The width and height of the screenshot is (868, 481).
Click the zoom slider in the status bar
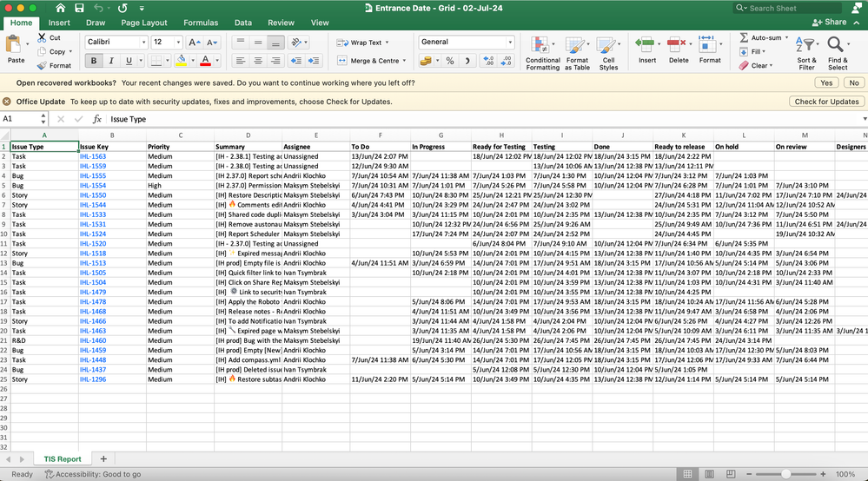[786, 474]
